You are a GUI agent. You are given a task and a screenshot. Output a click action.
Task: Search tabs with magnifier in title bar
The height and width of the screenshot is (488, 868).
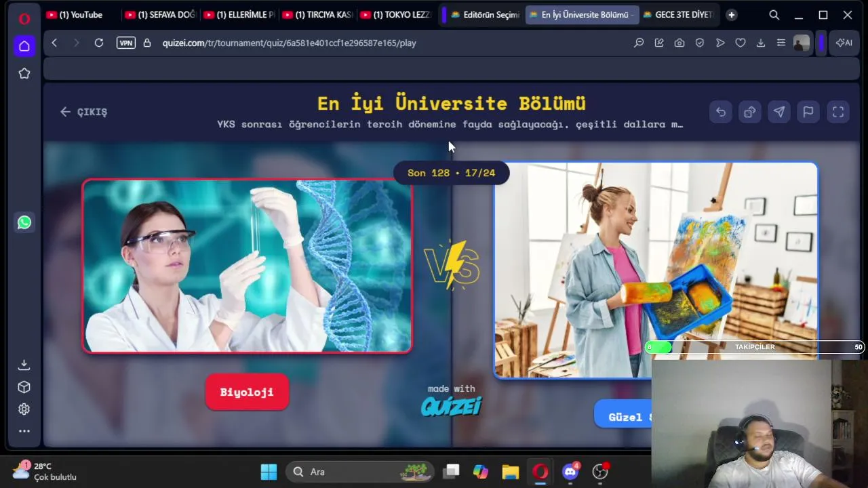(774, 15)
